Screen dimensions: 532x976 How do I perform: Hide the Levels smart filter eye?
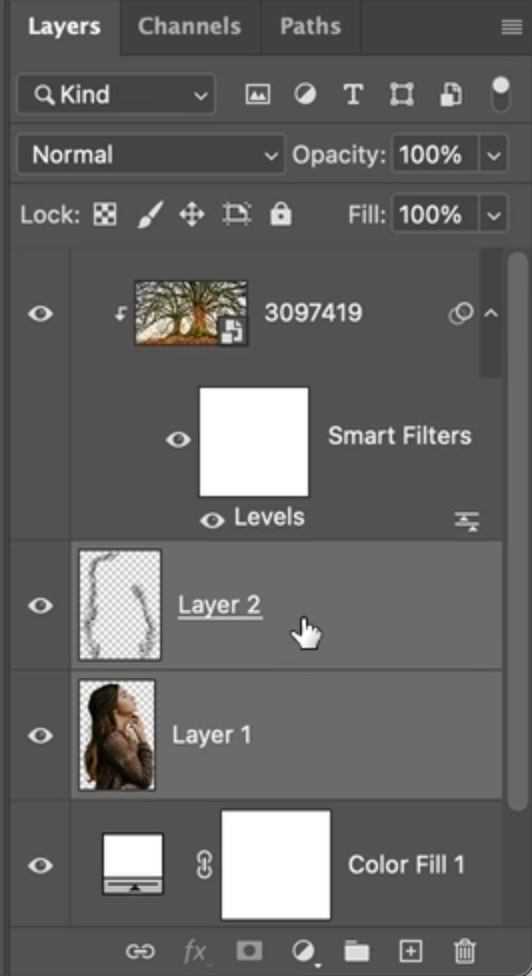click(212, 520)
